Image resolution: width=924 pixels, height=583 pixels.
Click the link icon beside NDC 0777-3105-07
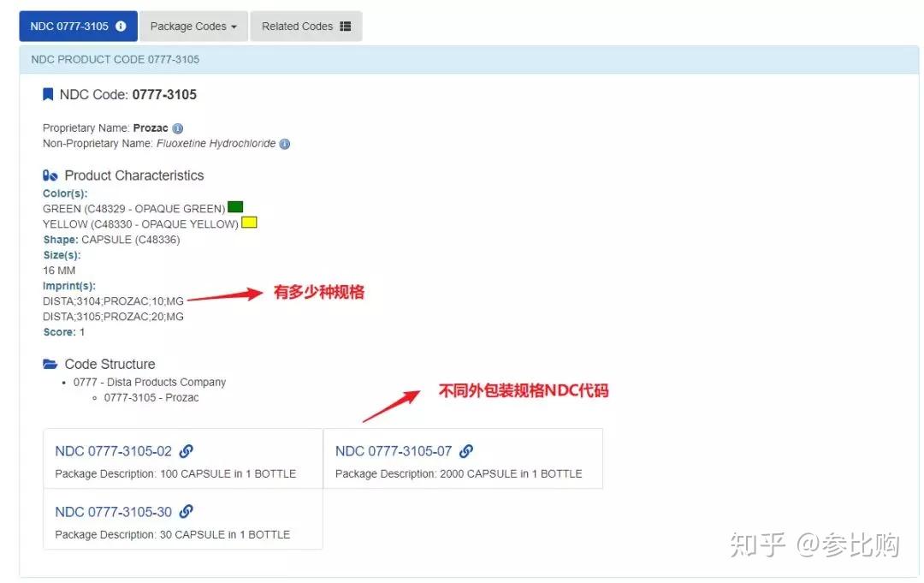pyautogui.click(x=466, y=451)
